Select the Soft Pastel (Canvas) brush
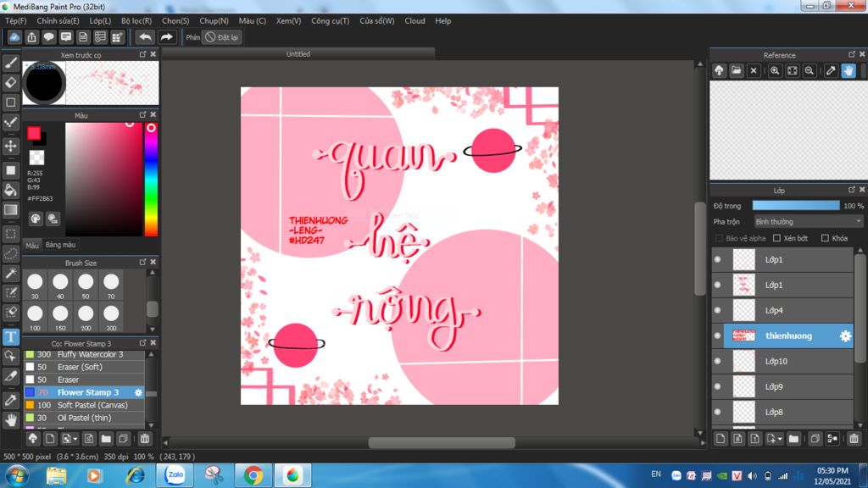The height and width of the screenshot is (488, 868). point(84,405)
